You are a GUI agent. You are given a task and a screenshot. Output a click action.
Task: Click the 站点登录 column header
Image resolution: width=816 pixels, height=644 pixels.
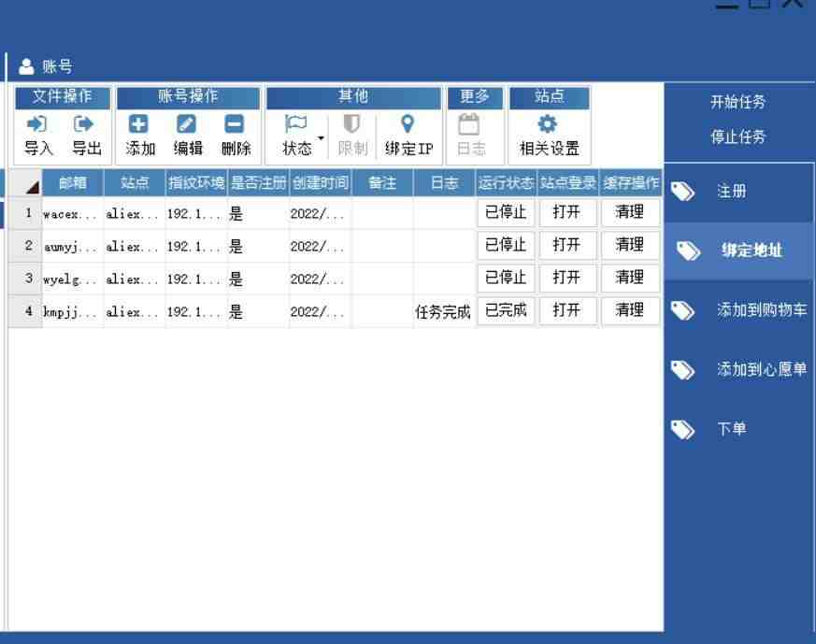pyautogui.click(x=567, y=183)
